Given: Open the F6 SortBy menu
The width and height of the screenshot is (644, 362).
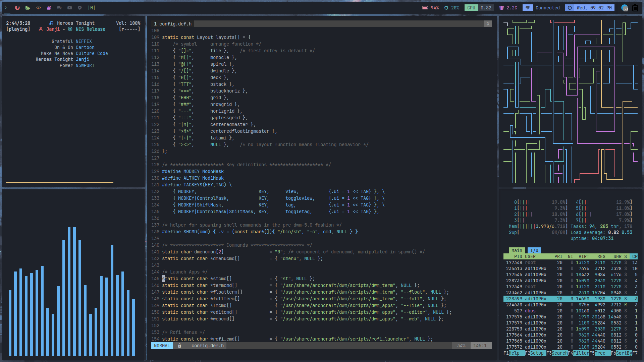Looking at the screenshot, I should (624, 353).
